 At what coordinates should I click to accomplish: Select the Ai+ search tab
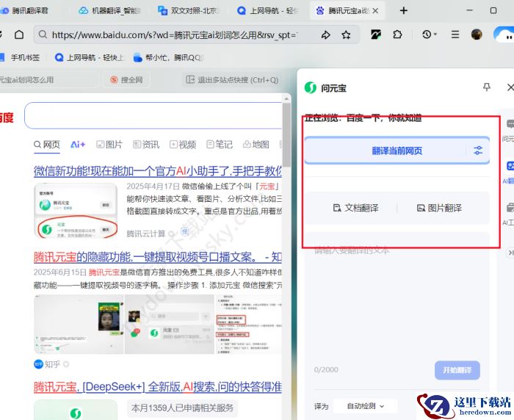tap(78, 144)
